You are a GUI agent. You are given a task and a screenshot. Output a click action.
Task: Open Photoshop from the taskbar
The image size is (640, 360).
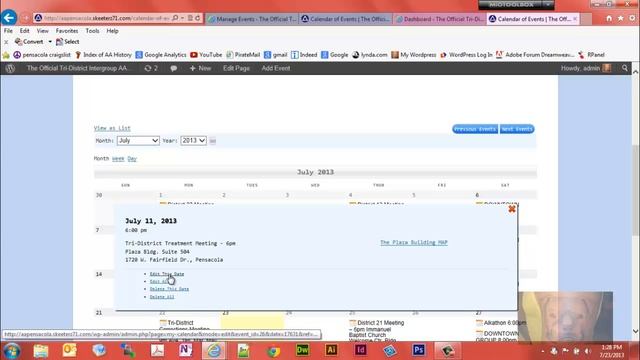(419, 351)
